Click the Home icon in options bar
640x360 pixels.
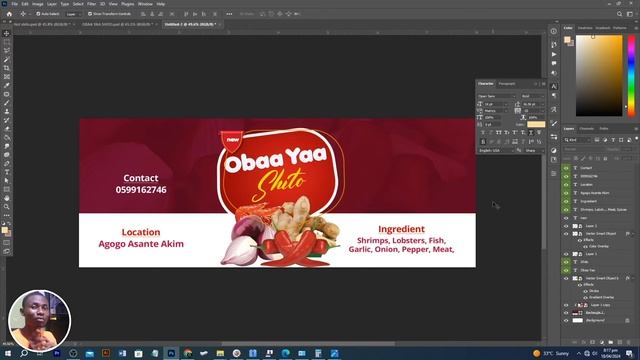[x=9, y=14]
